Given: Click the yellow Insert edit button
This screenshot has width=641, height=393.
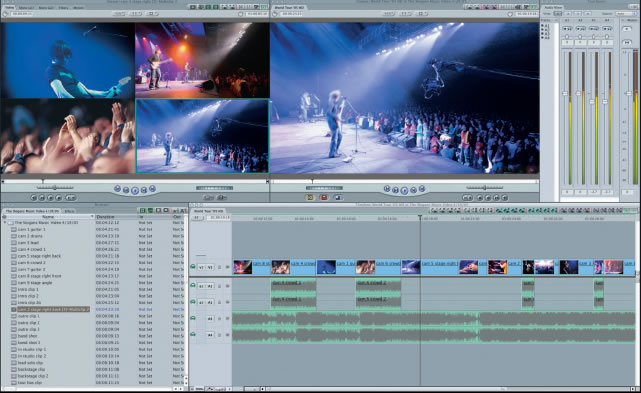Looking at the screenshot, I should coord(310,198).
